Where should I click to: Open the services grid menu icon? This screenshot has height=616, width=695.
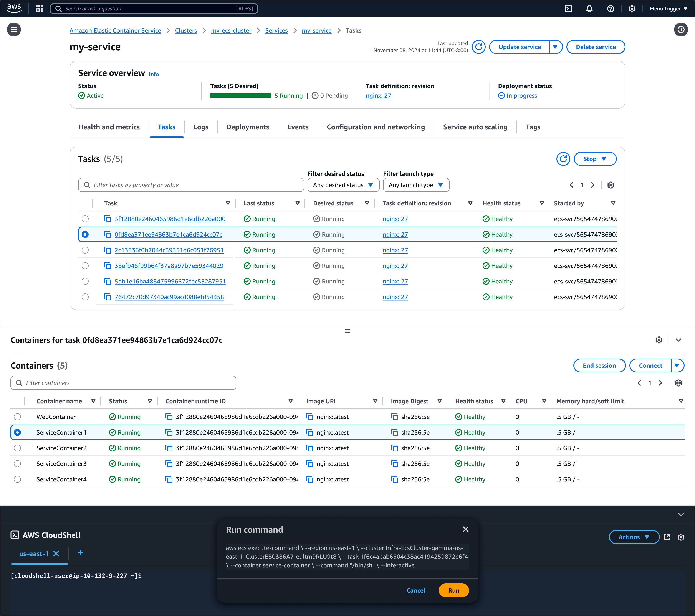[39, 8]
